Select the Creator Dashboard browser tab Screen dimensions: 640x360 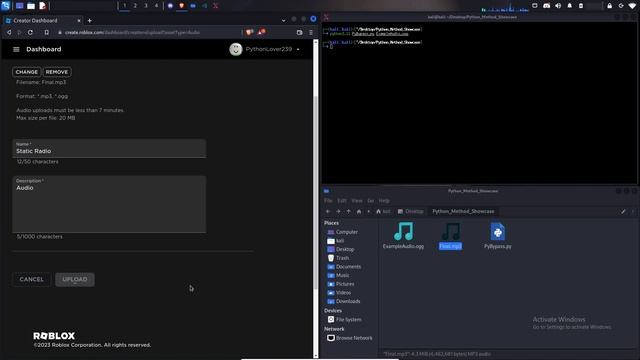[x=43, y=20]
